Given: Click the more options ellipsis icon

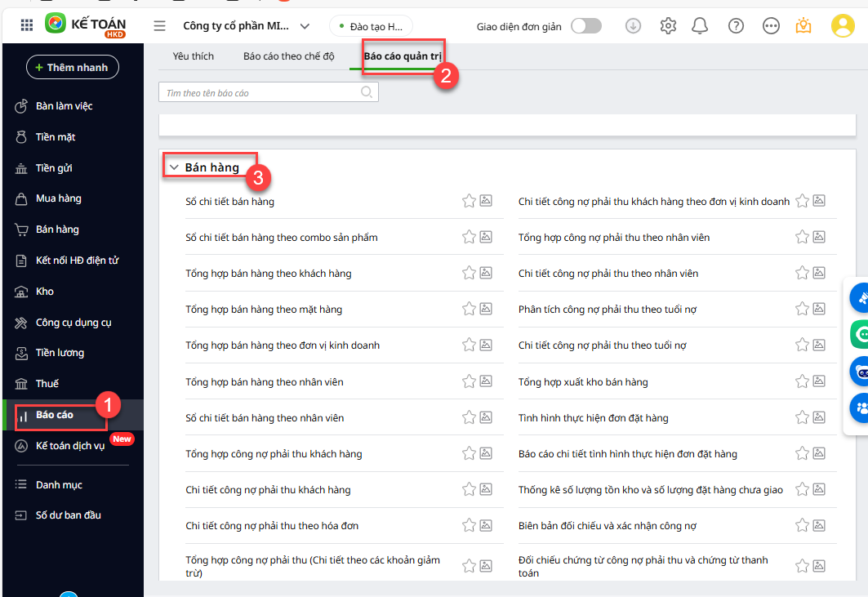Looking at the screenshot, I should click(771, 26).
